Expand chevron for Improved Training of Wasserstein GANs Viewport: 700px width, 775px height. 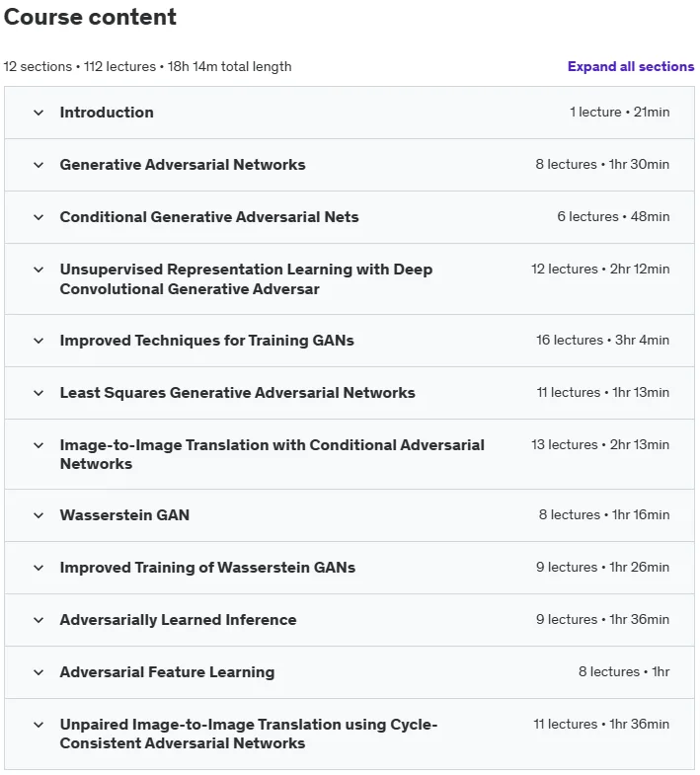point(39,569)
